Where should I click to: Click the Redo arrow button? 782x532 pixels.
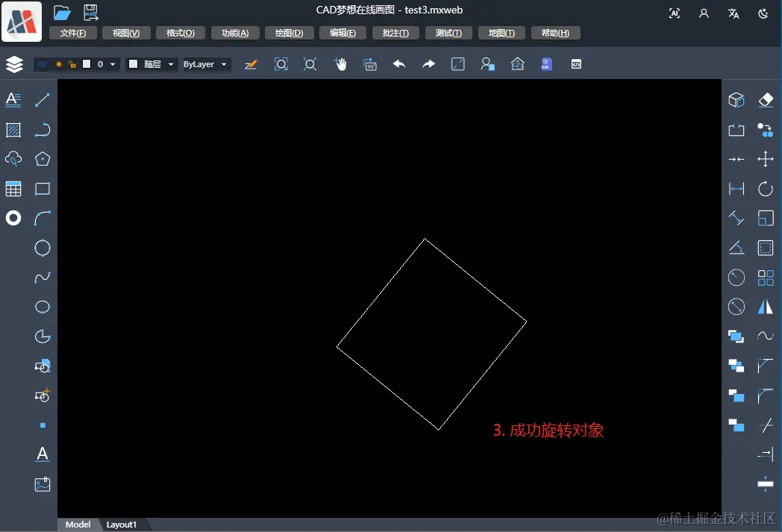428,64
